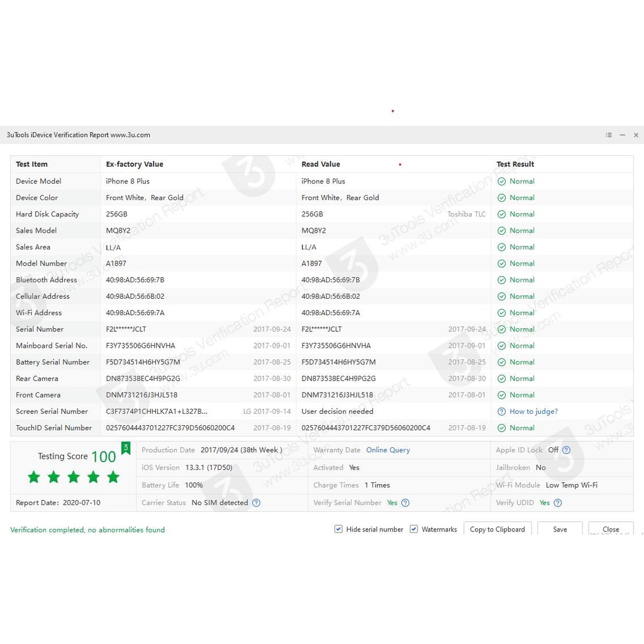Click the Normal check icon for Serial Number
The height and width of the screenshot is (644, 644).
pos(501,330)
